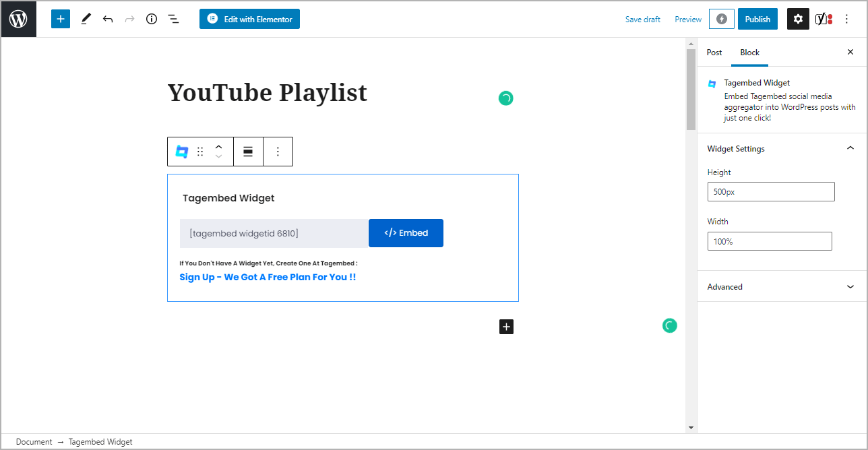Click the Grammarly icon beside the title
The height and width of the screenshot is (450, 868).
click(505, 98)
